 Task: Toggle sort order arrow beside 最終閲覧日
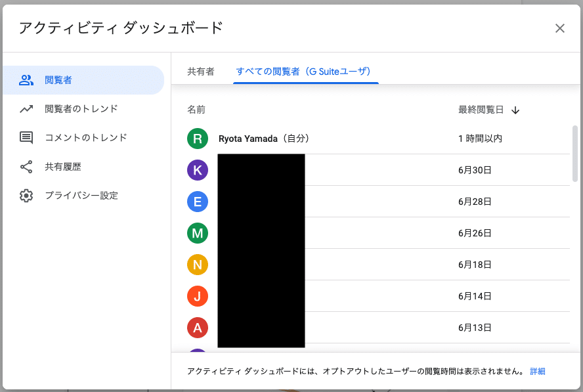click(515, 110)
